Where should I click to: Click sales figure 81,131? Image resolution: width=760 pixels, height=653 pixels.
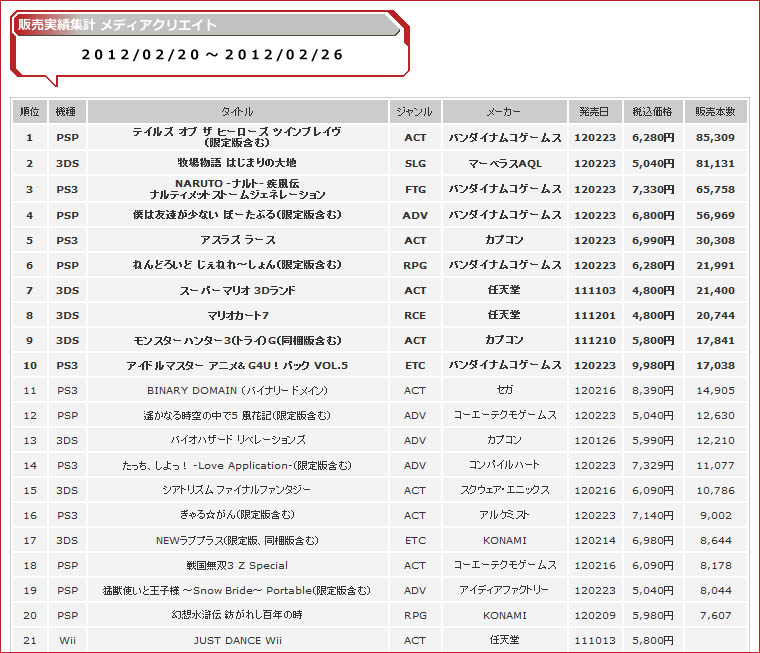point(715,164)
